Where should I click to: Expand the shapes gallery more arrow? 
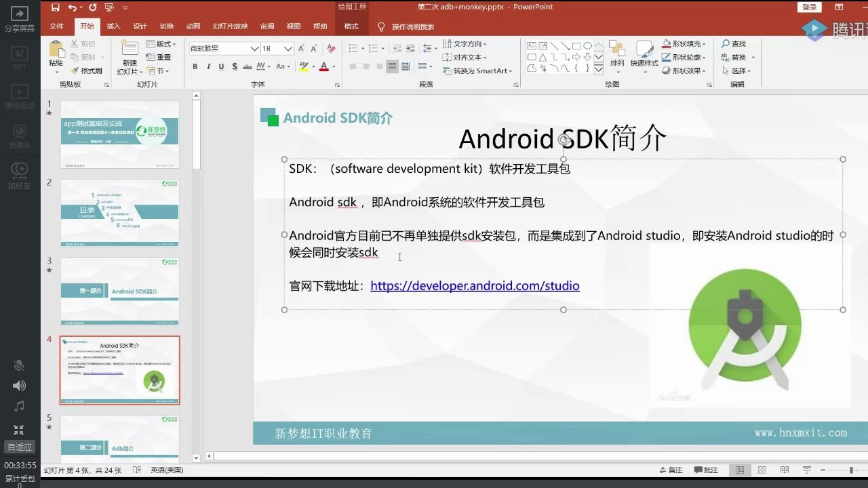click(599, 69)
